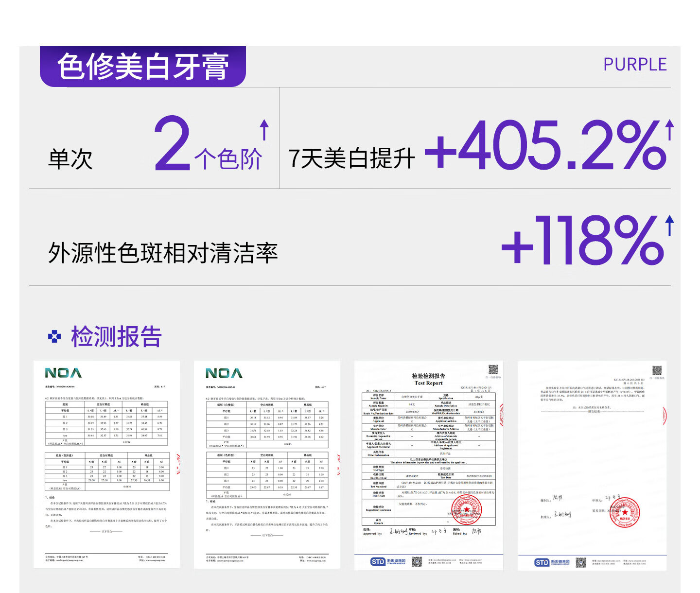700x593 pixels.
Task: Click the red stamp on the signature page
Action: coord(624,512)
